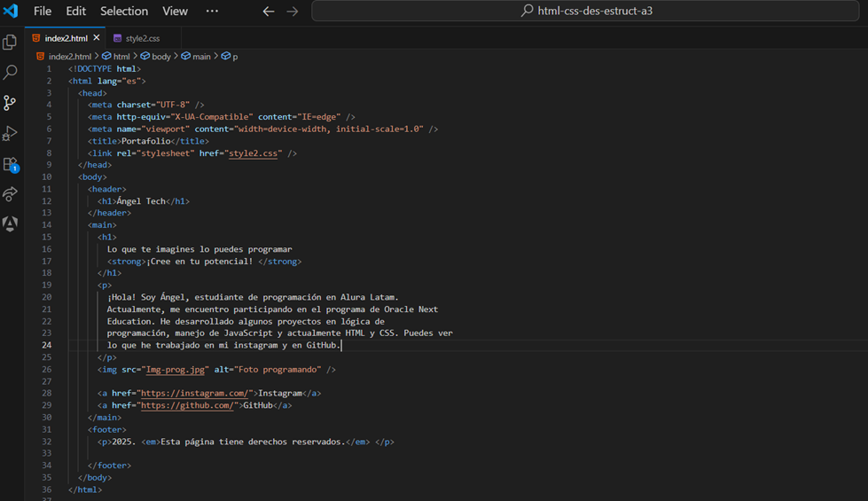Screen dimensions: 868x501
Task: Open the Explorer view in activity bar
Action: click(10, 42)
